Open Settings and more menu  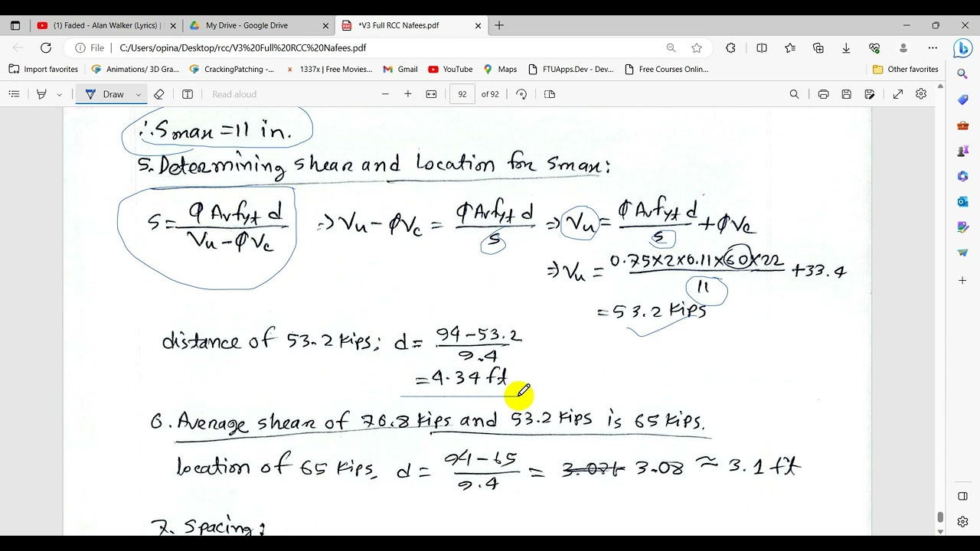933,47
